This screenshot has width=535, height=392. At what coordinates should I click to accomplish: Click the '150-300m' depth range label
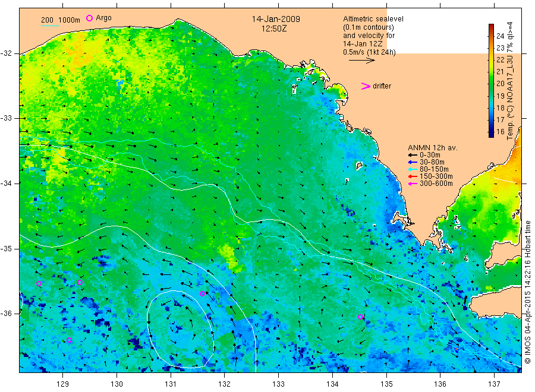click(436, 176)
